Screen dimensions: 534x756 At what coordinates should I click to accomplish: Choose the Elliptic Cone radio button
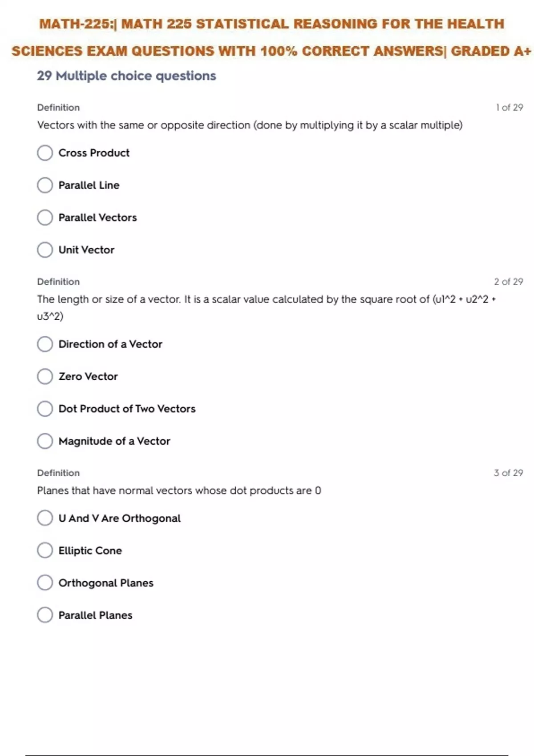pyautogui.click(x=45, y=551)
